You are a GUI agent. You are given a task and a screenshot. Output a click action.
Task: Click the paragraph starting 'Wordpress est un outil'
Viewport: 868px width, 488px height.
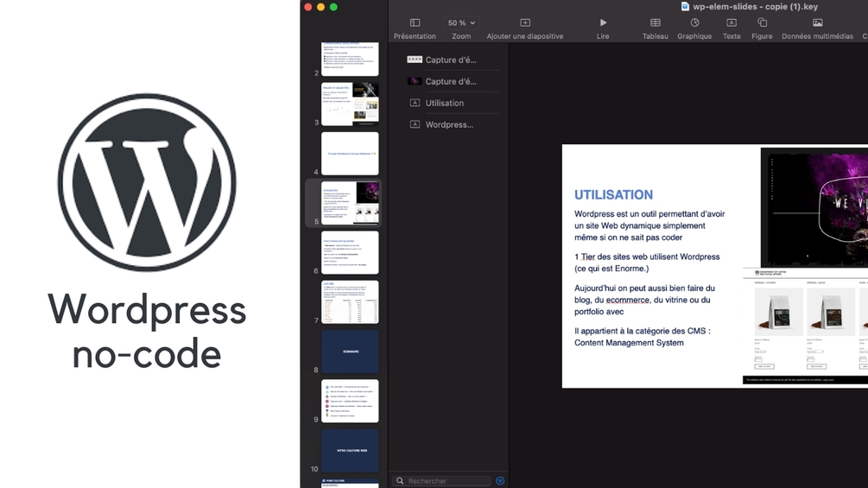point(649,225)
